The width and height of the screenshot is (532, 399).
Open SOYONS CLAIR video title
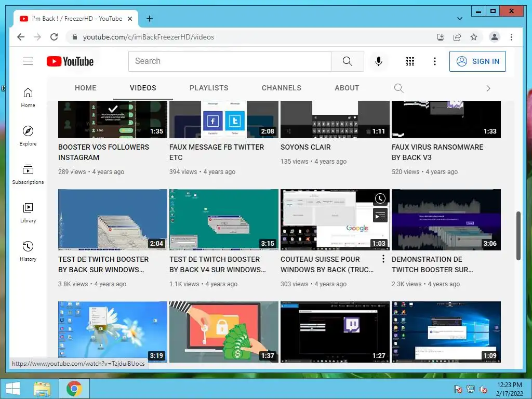tap(305, 147)
